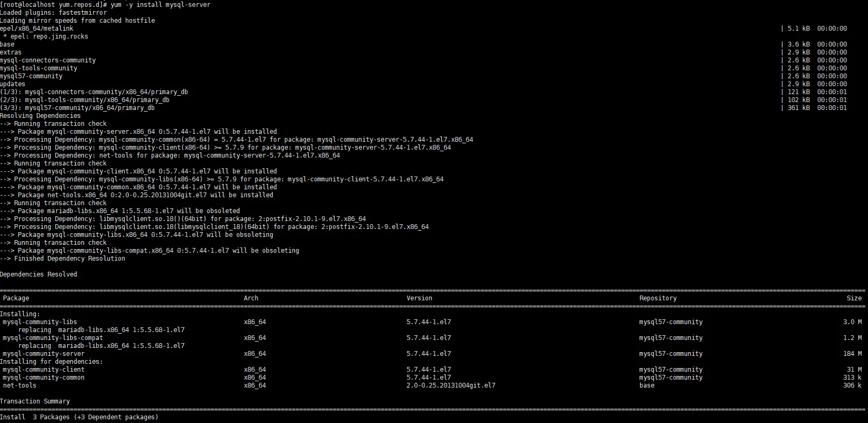The image size is (868, 423).
Task: Click the Arch column header
Action: click(x=251, y=298)
